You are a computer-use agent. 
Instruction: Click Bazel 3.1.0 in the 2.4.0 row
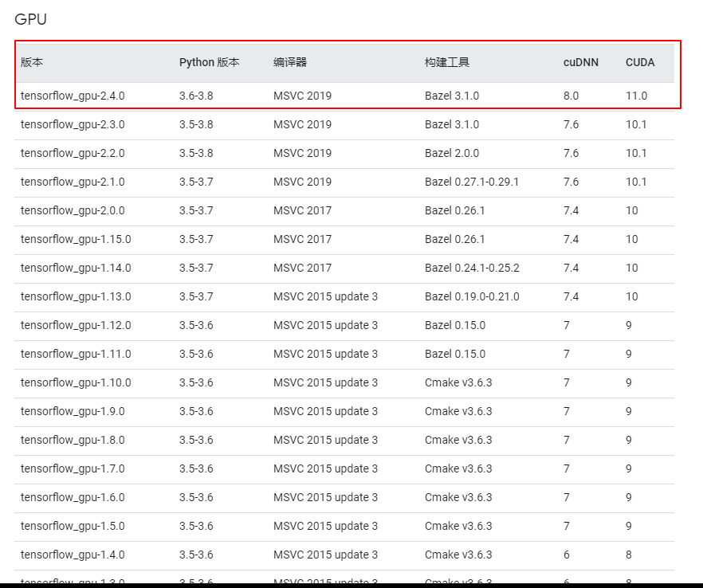click(x=452, y=96)
